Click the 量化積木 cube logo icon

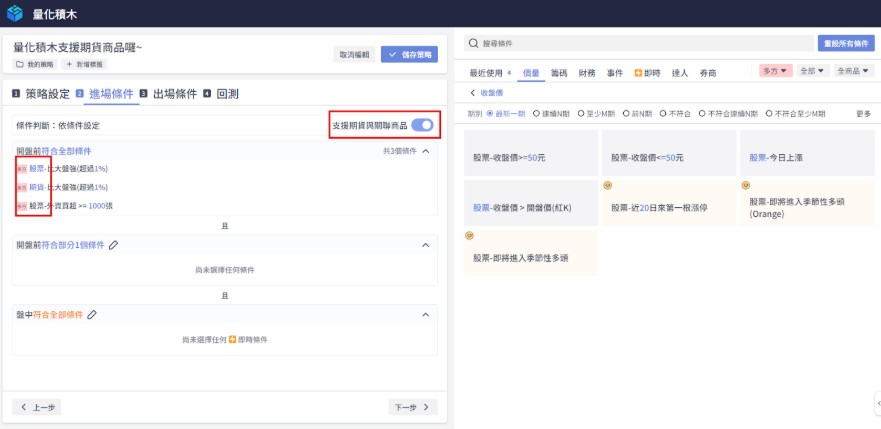14,13
